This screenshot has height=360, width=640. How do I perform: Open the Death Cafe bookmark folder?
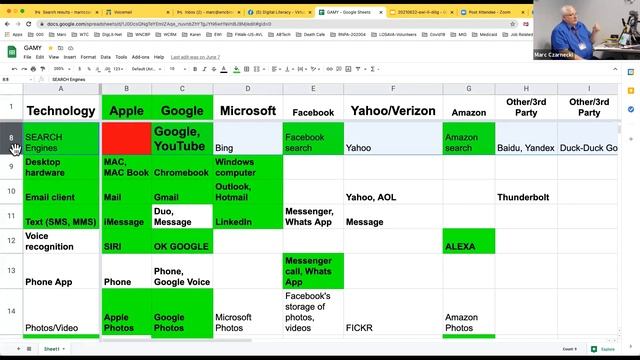pyautogui.click(x=310, y=35)
